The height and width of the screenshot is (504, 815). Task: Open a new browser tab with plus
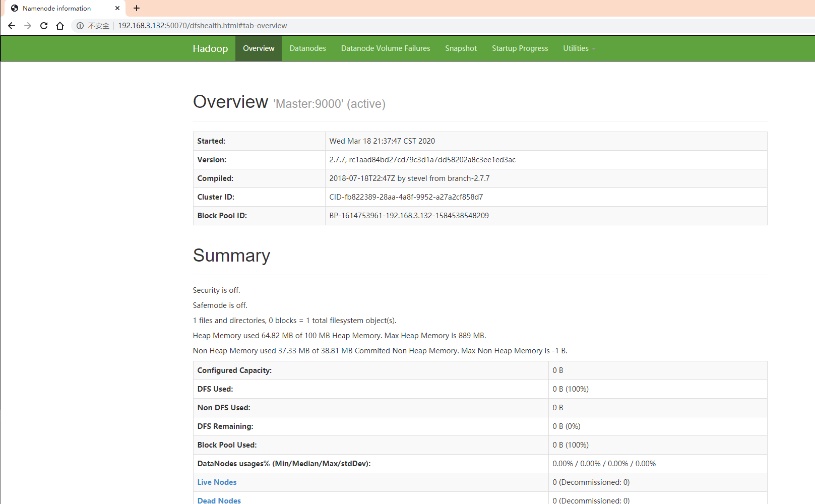tap(137, 8)
